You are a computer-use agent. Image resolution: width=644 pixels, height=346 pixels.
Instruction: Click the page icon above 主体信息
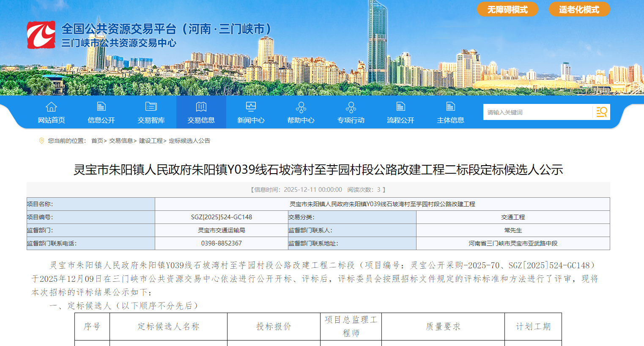450,106
